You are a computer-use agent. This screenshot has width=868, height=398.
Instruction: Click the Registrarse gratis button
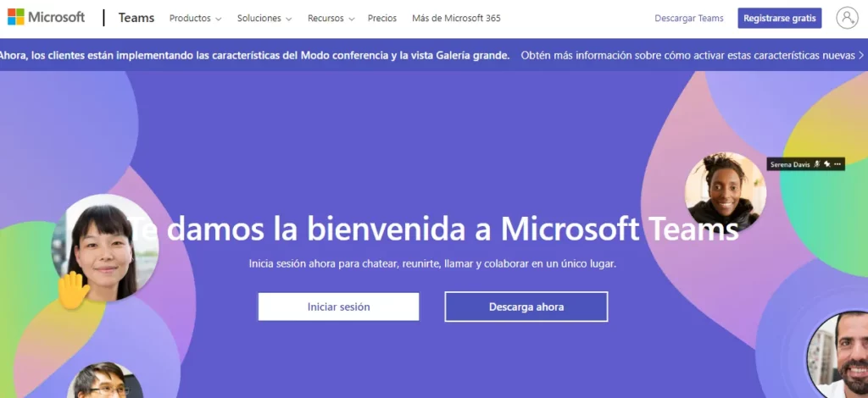(779, 19)
